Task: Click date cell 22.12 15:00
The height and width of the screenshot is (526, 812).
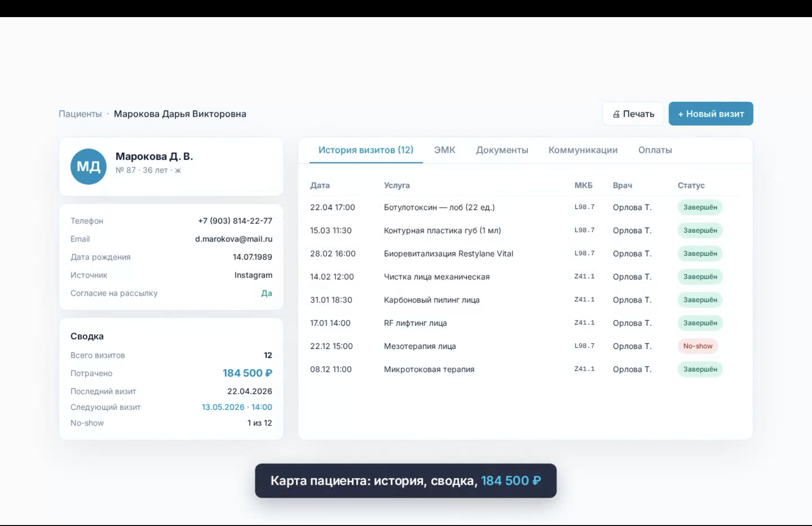Action: click(331, 346)
